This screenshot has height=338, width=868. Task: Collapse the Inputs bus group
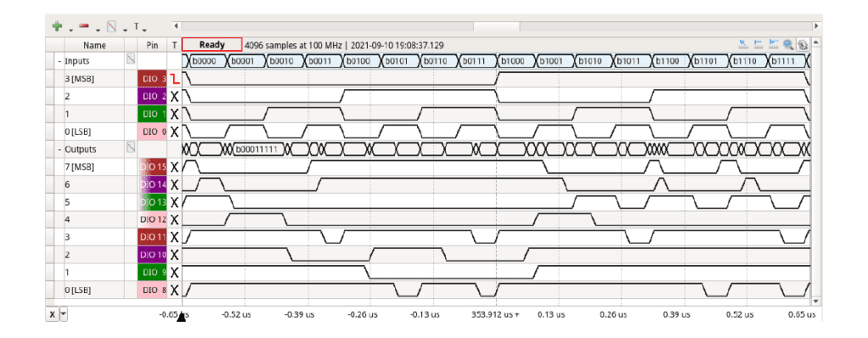pyautogui.click(x=60, y=61)
